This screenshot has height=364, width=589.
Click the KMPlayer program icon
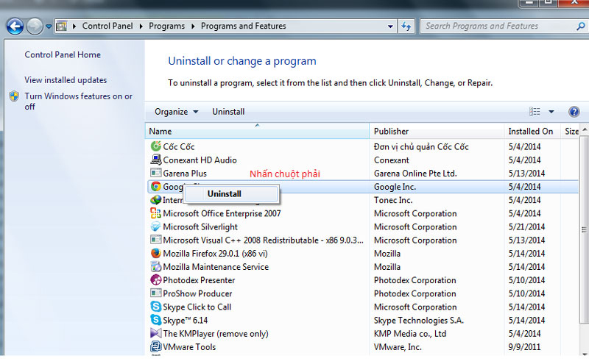point(155,334)
